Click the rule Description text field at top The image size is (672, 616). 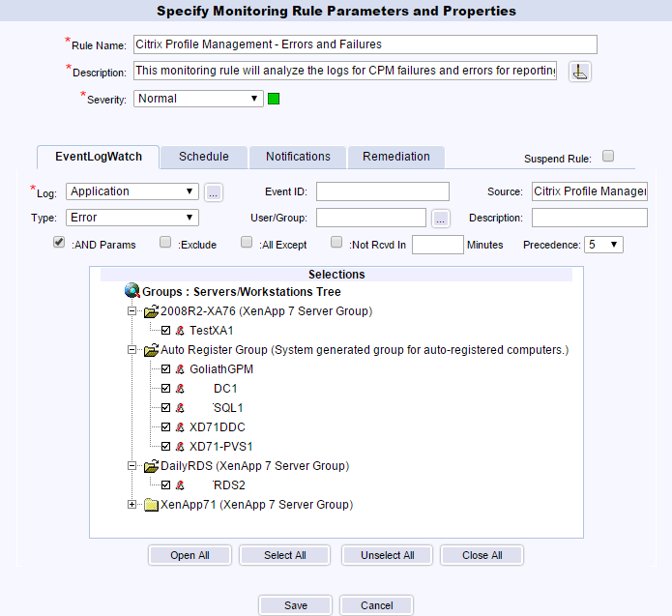(345, 71)
